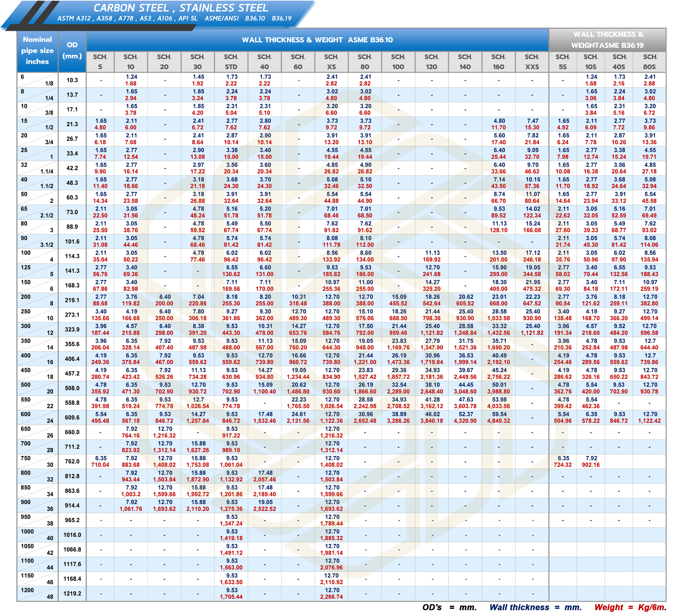The image size is (683, 616).
Task: Click the OD (mm.) header cell
Action: click(x=72, y=51)
